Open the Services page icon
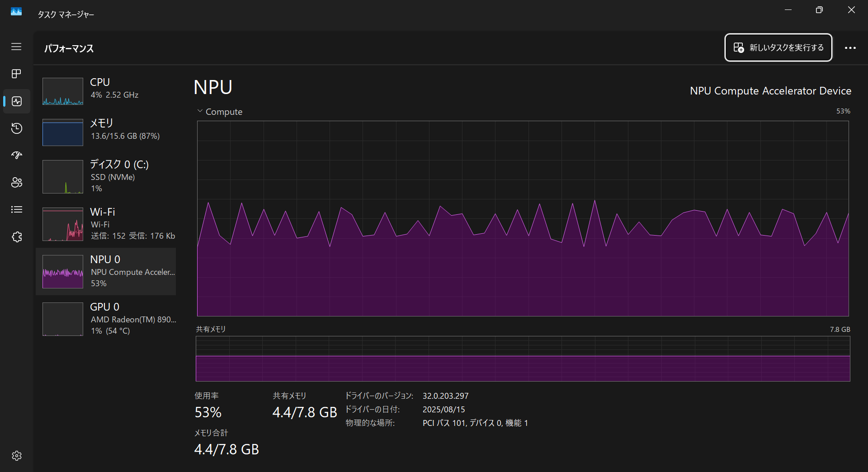Viewport: 868px width, 472px height. (x=16, y=236)
